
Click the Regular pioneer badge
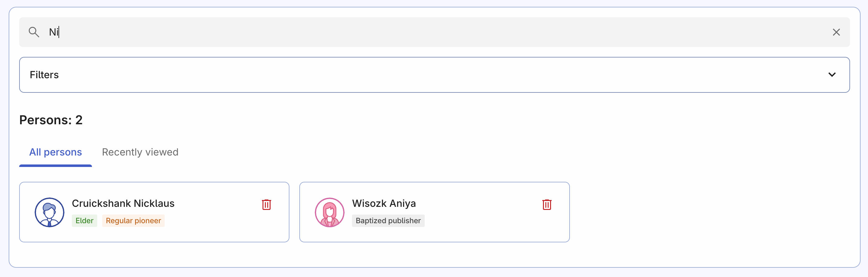coord(133,221)
